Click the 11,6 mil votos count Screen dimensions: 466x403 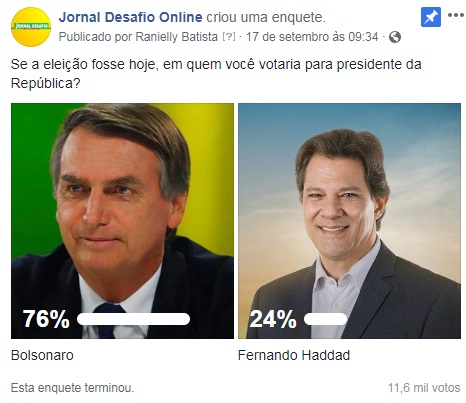click(x=424, y=388)
